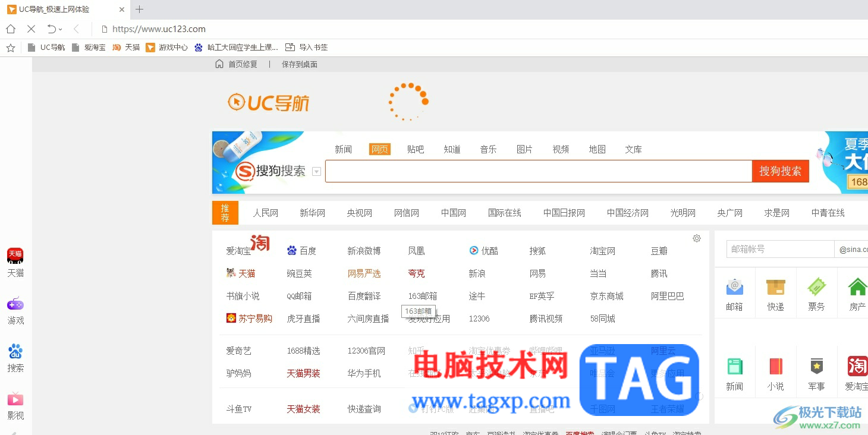This screenshot has height=435, width=868.
Task: Open 12306 link
Action: 479,319
